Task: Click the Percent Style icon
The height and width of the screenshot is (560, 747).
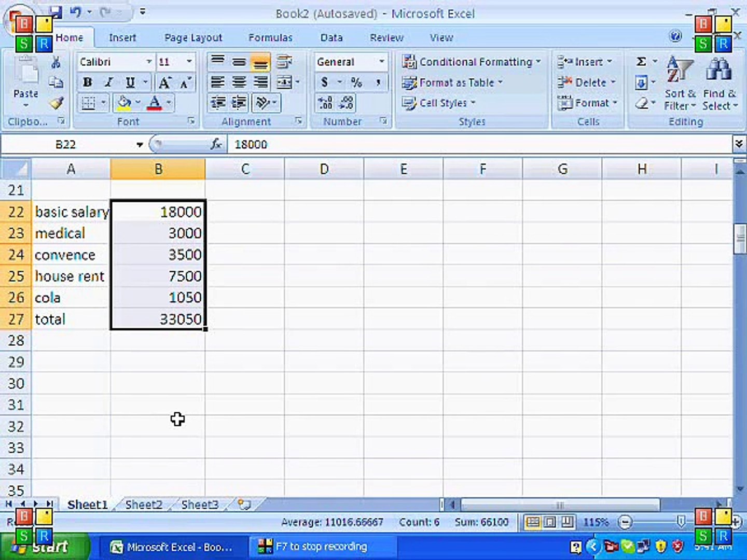Action: pos(356,82)
